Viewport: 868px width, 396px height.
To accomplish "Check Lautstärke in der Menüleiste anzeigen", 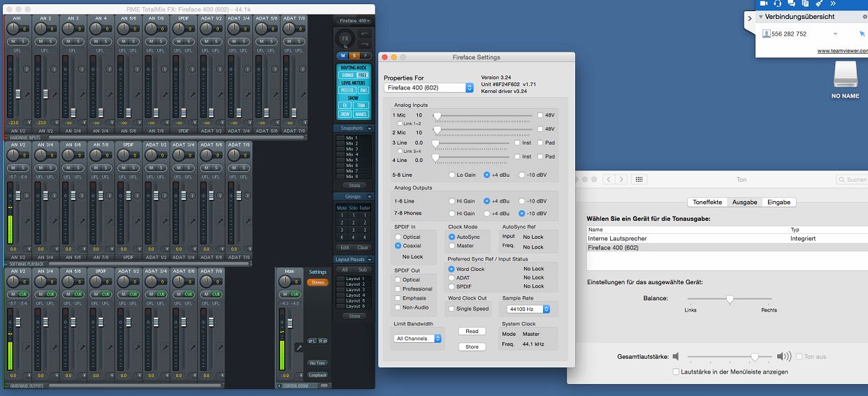I will 675,372.
